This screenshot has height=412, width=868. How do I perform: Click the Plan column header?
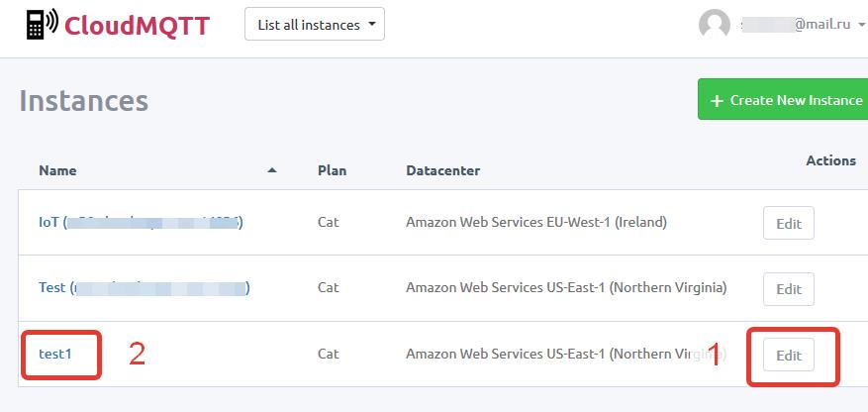coord(332,170)
